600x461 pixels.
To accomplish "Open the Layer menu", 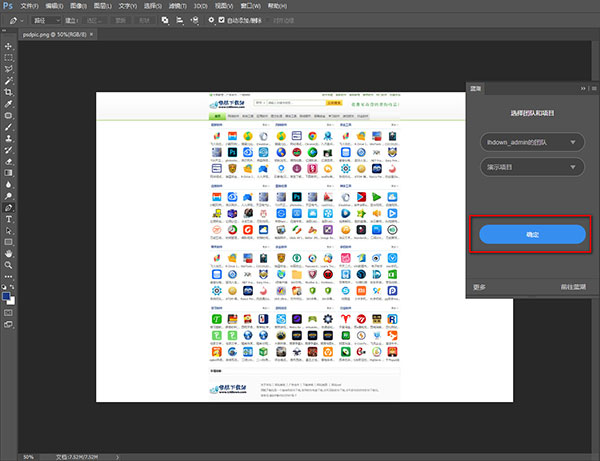I will 103,6.
